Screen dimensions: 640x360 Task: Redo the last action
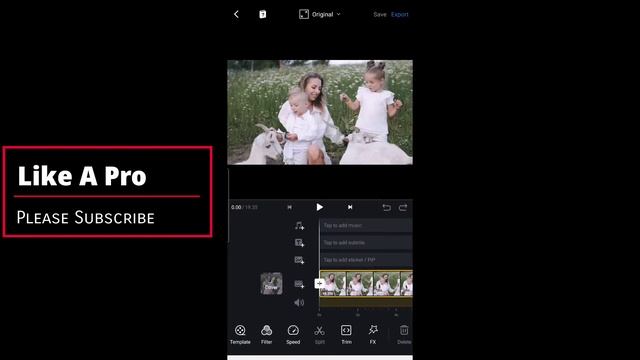click(x=403, y=207)
